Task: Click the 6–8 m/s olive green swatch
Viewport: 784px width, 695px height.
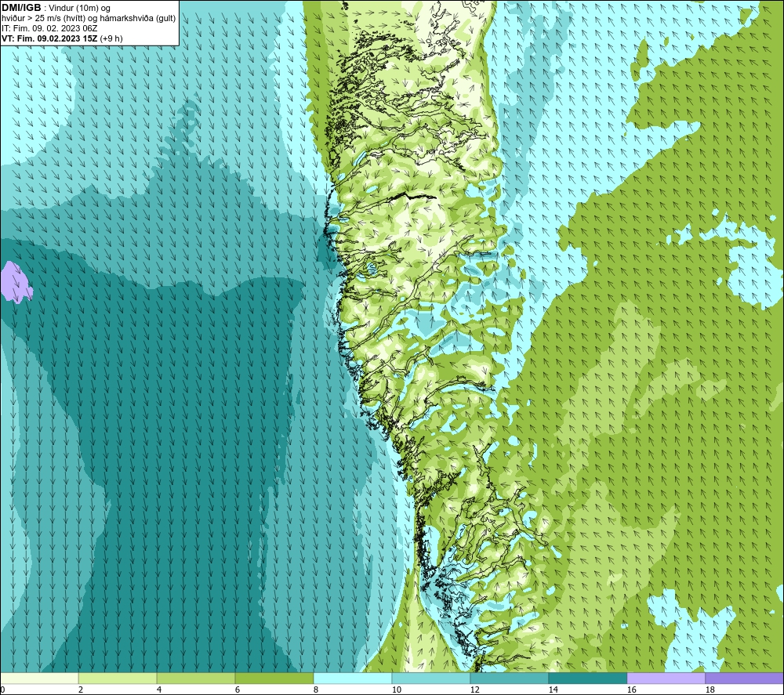Action: point(274,679)
